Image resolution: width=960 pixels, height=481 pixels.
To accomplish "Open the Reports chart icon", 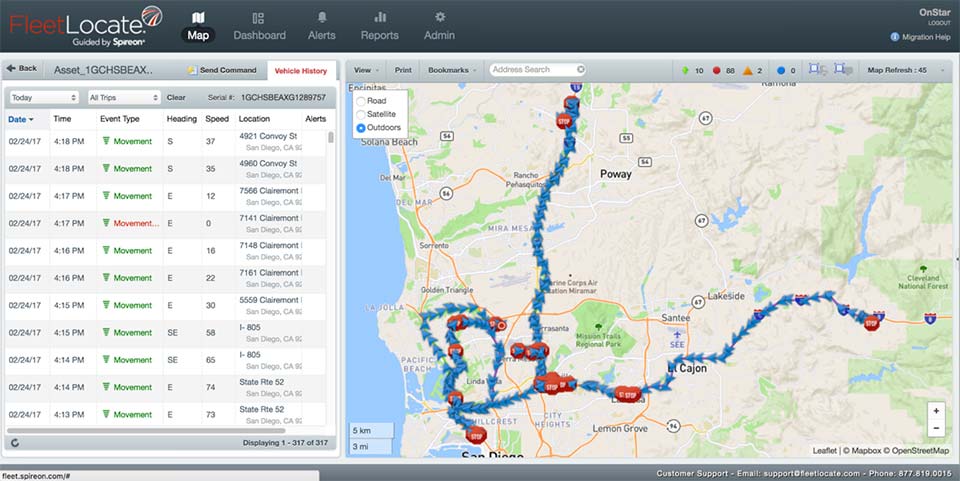I will point(380,18).
